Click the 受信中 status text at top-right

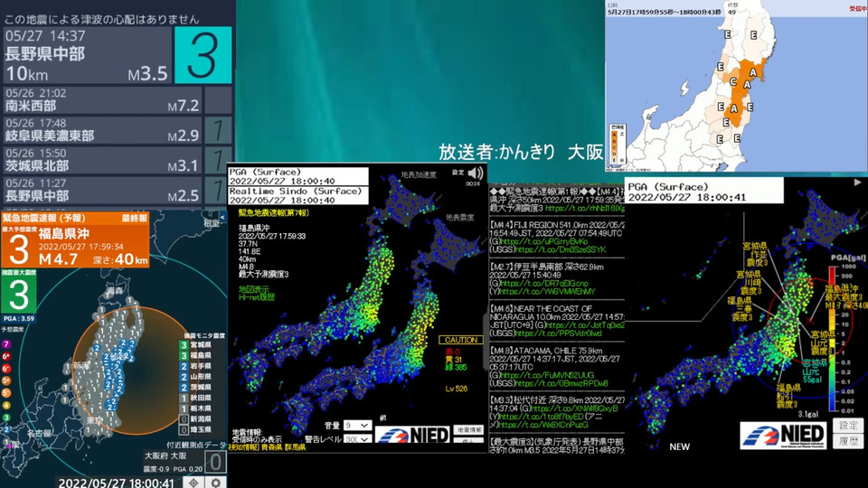(x=859, y=9)
